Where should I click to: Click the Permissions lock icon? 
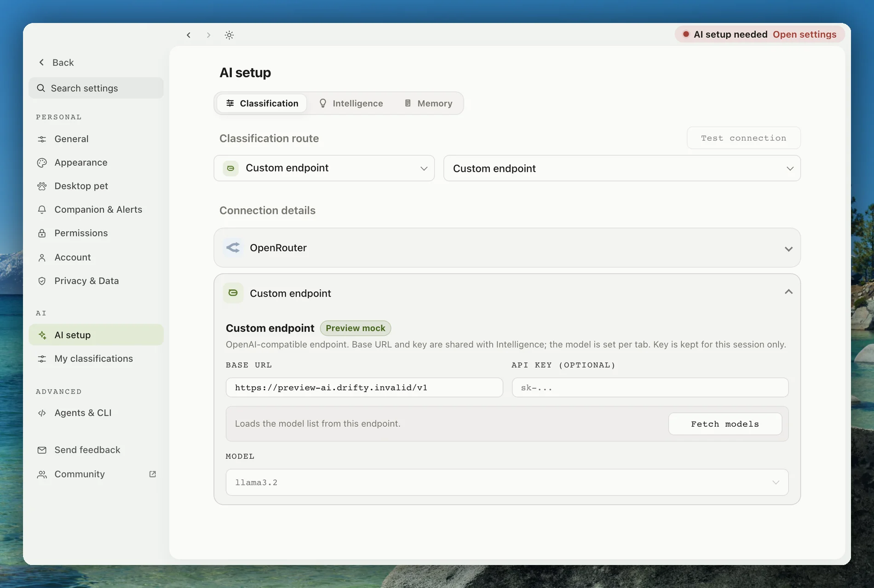[x=42, y=233]
